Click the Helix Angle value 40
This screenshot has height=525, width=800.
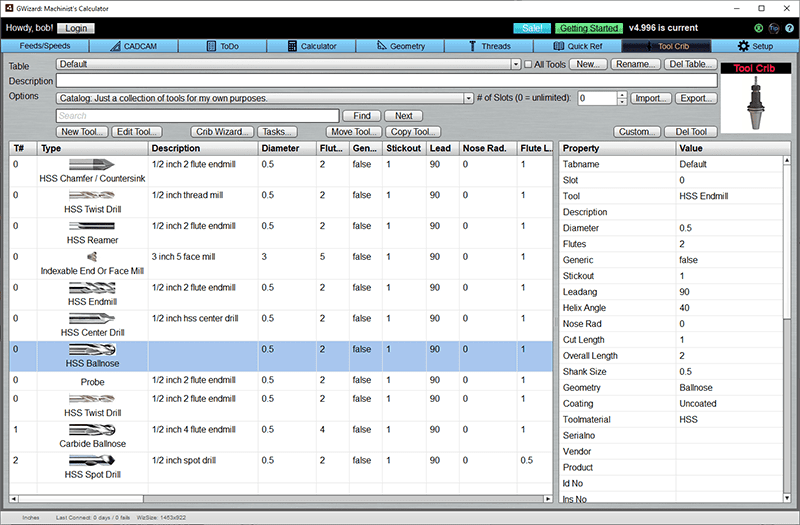click(x=728, y=308)
